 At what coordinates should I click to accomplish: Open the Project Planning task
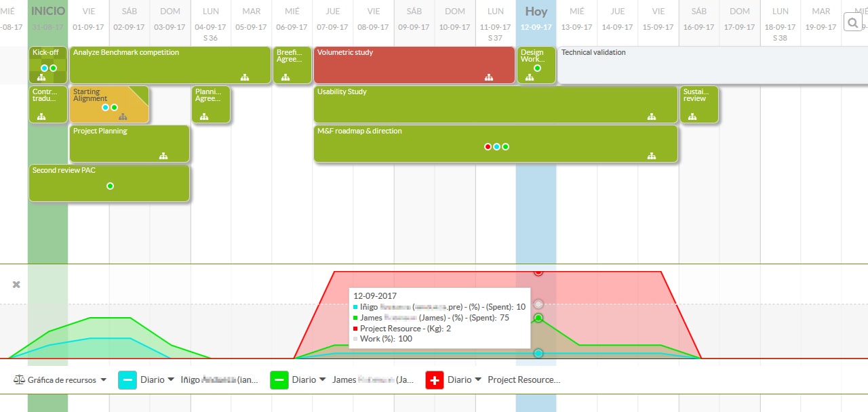coord(130,144)
